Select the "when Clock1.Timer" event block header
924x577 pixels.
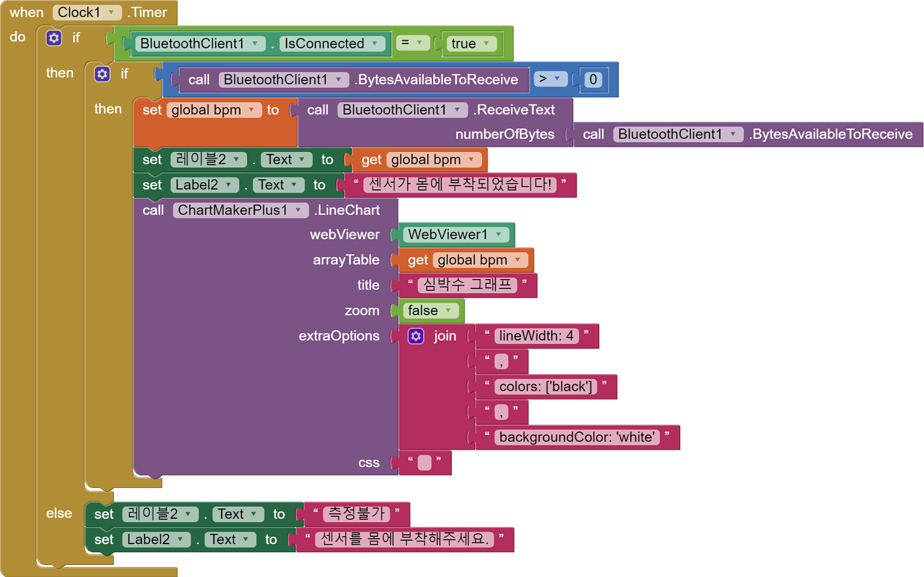click(27, 13)
